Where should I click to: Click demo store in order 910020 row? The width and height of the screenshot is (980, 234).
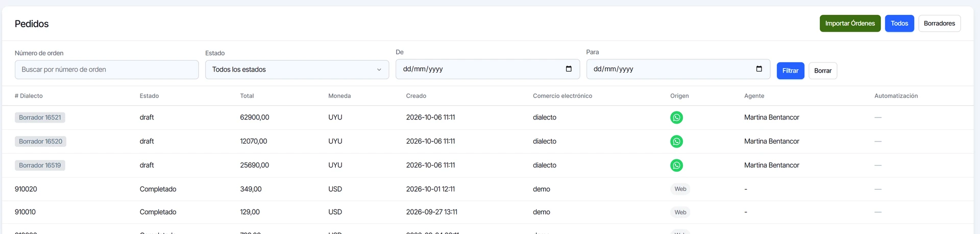tap(542, 189)
